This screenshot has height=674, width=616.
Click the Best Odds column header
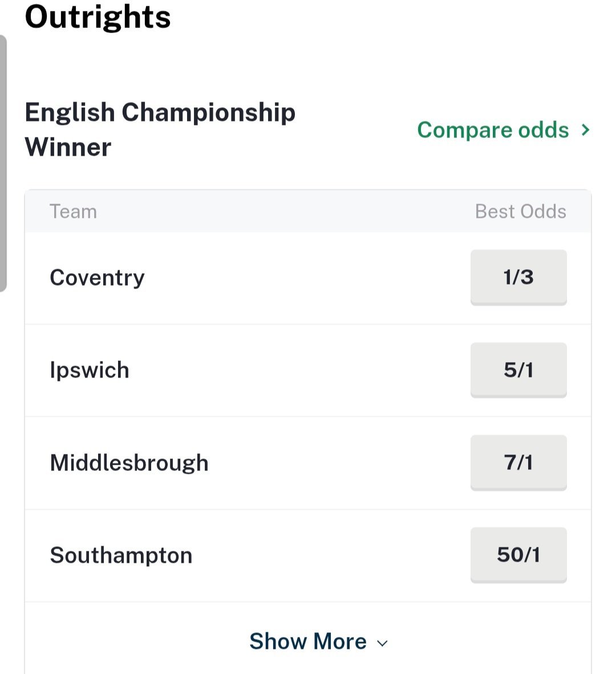click(520, 212)
